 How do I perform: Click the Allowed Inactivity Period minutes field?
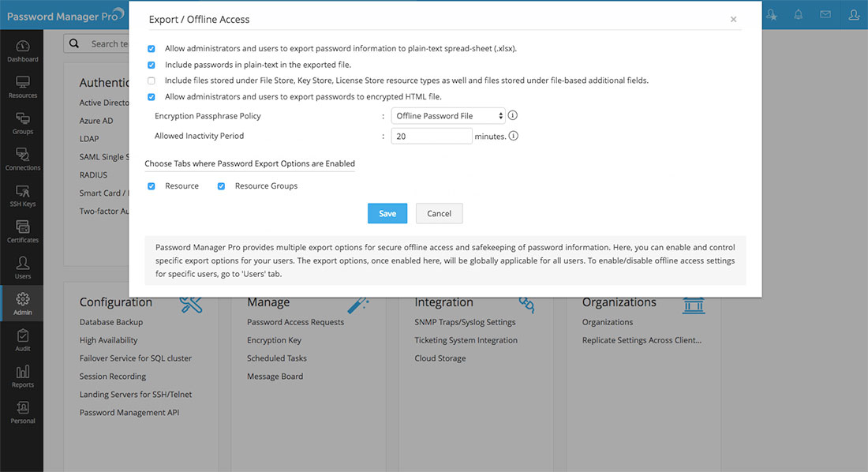click(x=431, y=136)
